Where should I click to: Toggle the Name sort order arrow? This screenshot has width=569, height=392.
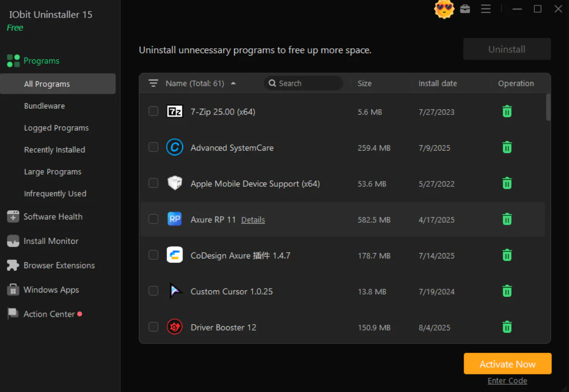tap(233, 83)
